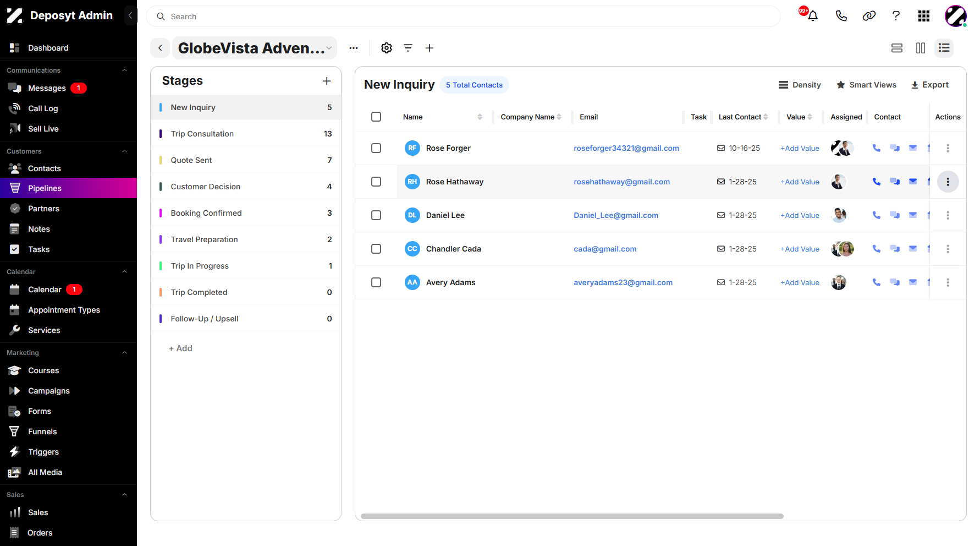Collapse the Marketing sidebar section
Viewport: 980px width, 546px height.
click(124, 353)
